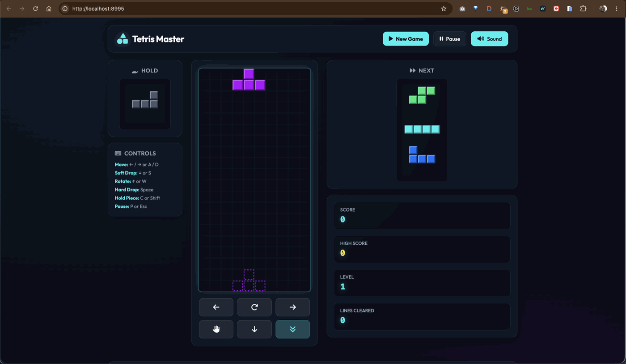Click the browser forward arrow
The width and height of the screenshot is (626, 364).
coord(22,8)
